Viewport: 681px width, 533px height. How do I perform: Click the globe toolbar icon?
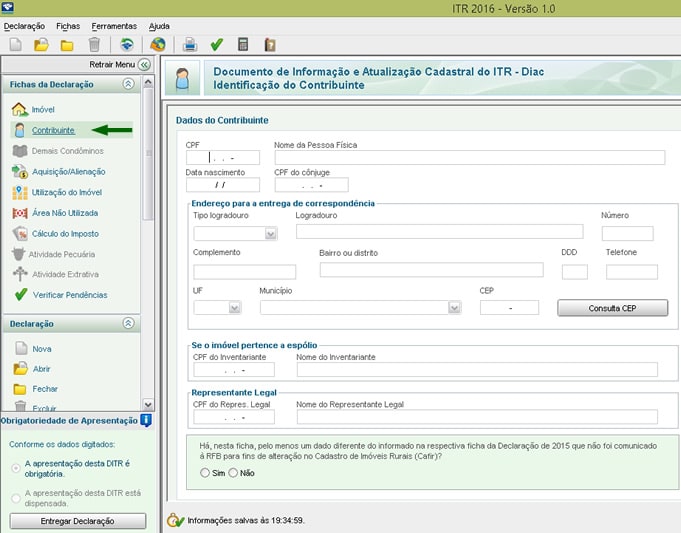coord(158,44)
